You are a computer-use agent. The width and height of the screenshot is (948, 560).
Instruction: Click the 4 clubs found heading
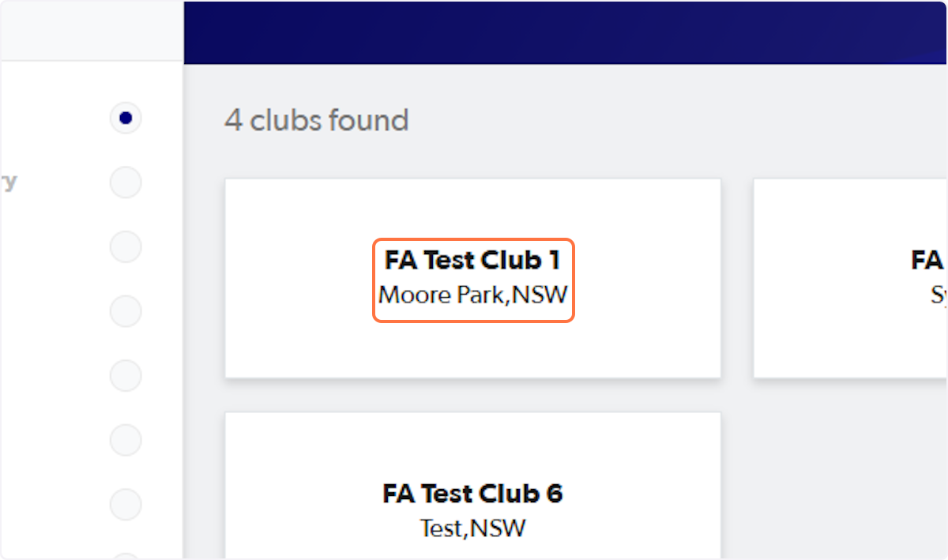[x=317, y=120]
